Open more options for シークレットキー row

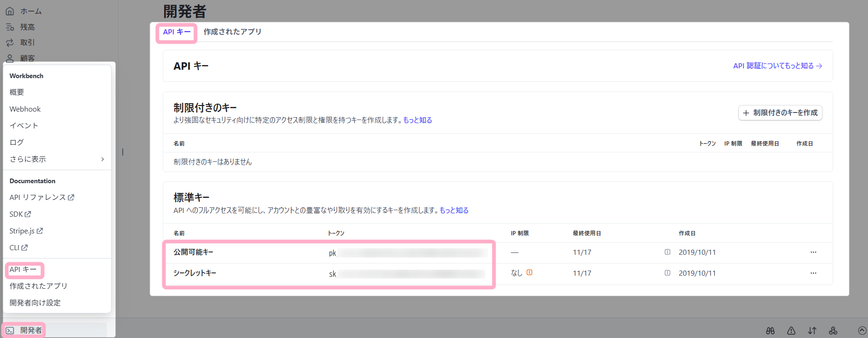(813, 273)
